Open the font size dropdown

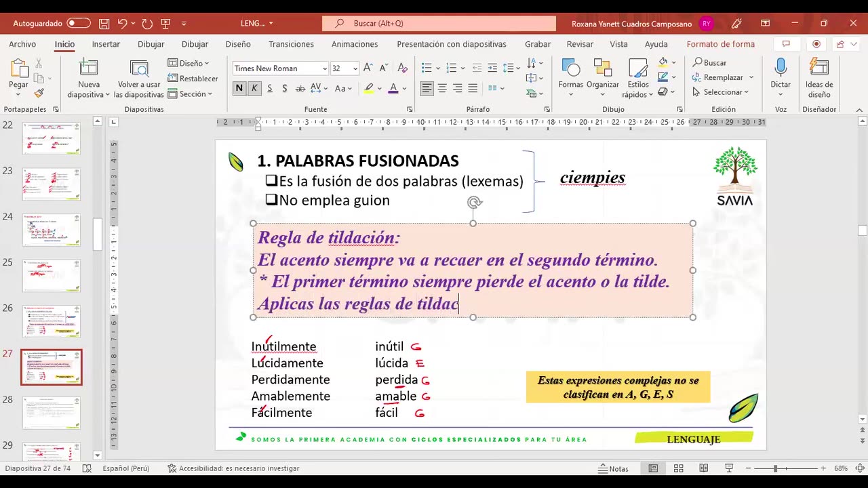coord(355,68)
